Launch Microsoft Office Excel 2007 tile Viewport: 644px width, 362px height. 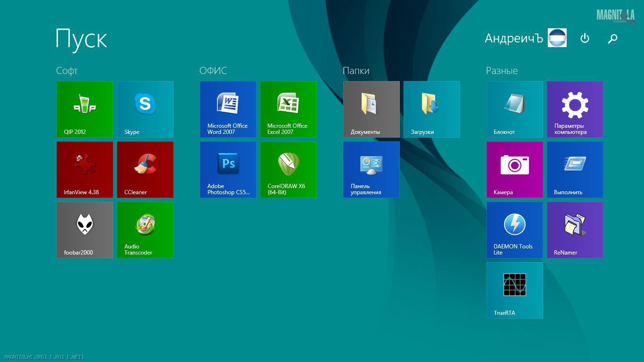(x=289, y=109)
